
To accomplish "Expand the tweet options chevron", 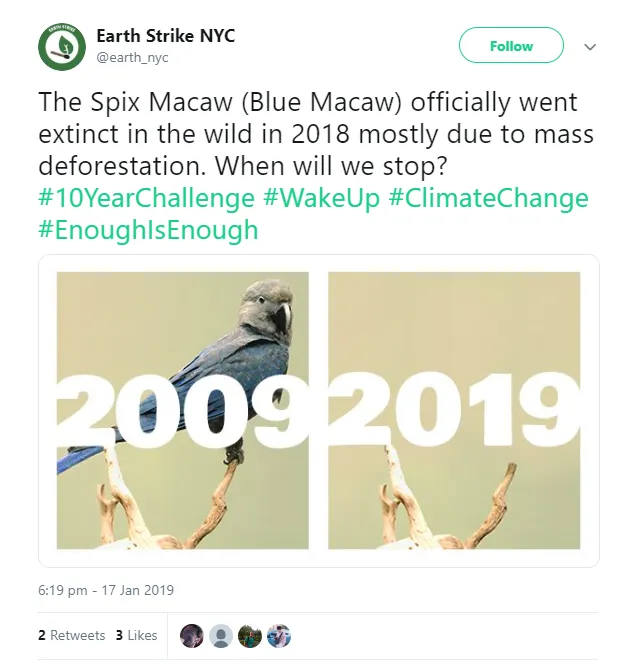I will 590,47.
